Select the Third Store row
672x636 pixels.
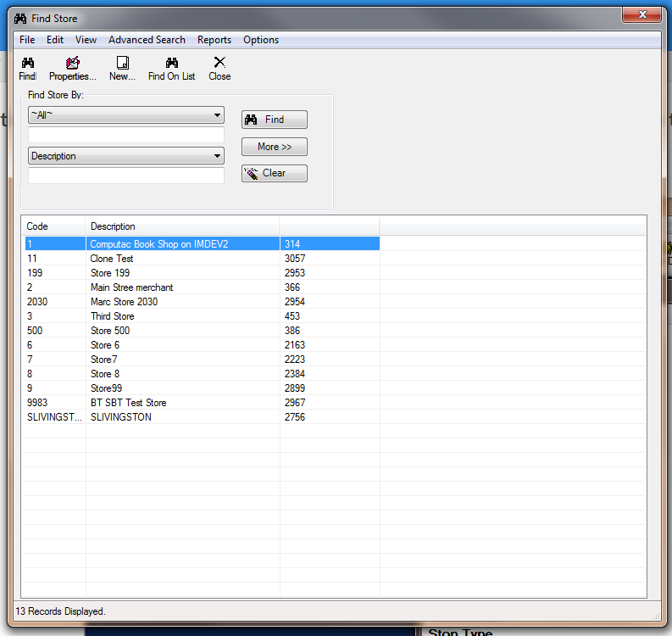tap(203, 316)
